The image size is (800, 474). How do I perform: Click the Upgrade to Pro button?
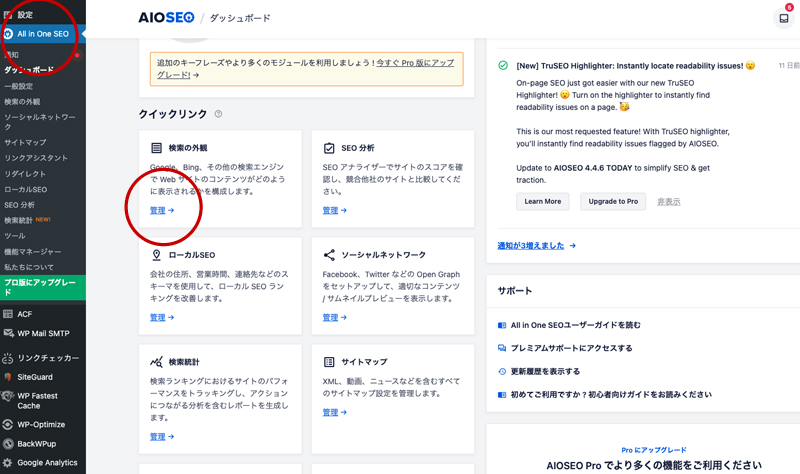pos(613,202)
